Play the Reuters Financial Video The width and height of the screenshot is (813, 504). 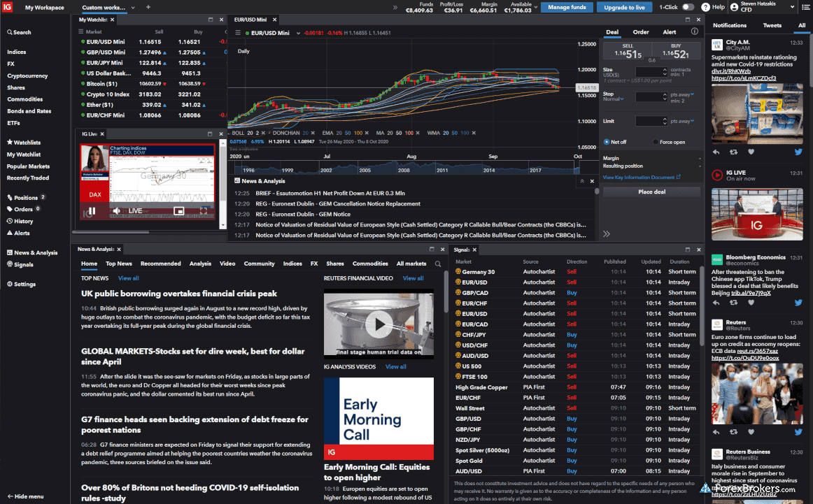[x=379, y=325]
